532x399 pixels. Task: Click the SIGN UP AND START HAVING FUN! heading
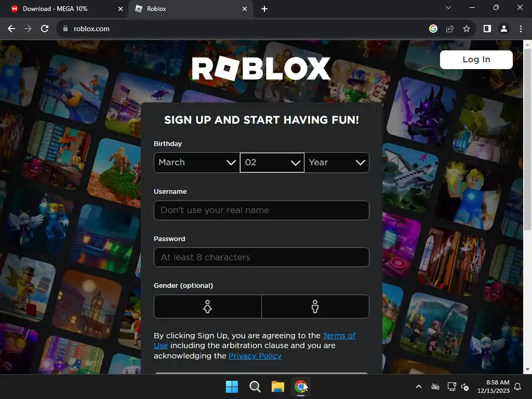261,120
